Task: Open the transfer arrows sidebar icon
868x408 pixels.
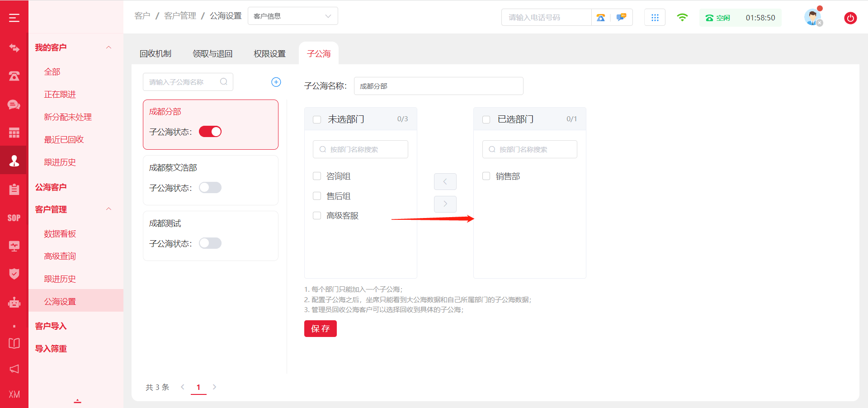Action: (x=14, y=48)
